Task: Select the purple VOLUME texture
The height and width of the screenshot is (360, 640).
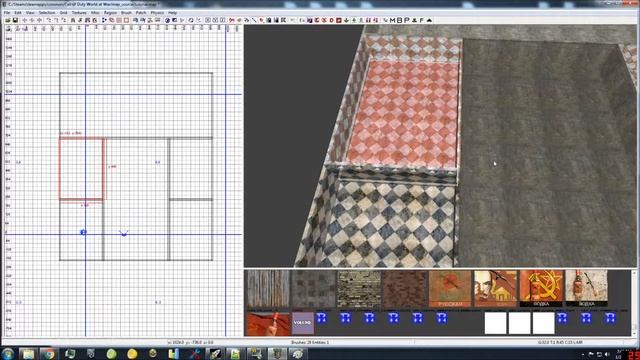Action: (x=303, y=324)
